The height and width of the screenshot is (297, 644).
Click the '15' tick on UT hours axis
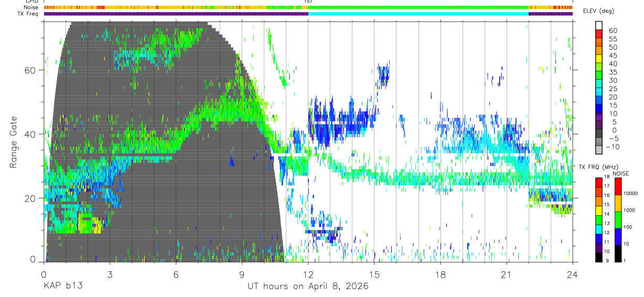[x=374, y=275]
